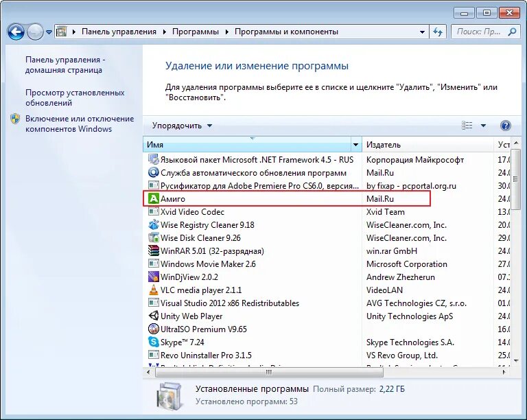527x420 pixels.
Task: Select Visual Studio 2012 x86 Redistributables icon
Action: 153,303
